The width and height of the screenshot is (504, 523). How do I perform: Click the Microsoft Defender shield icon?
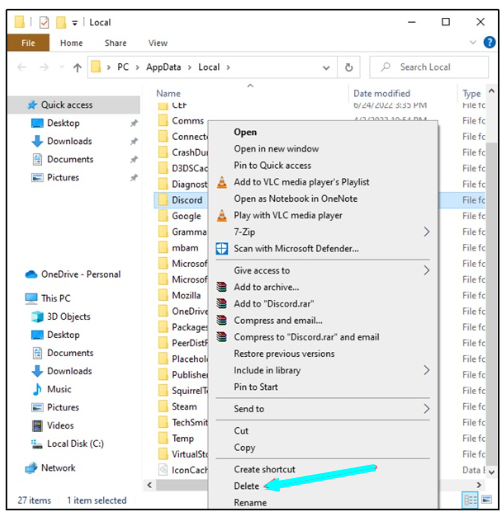[222, 249]
